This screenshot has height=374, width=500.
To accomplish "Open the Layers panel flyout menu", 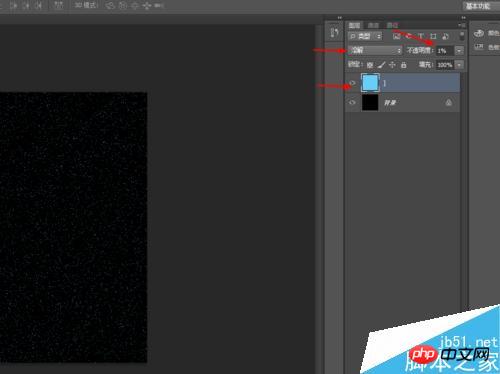I will 462,25.
